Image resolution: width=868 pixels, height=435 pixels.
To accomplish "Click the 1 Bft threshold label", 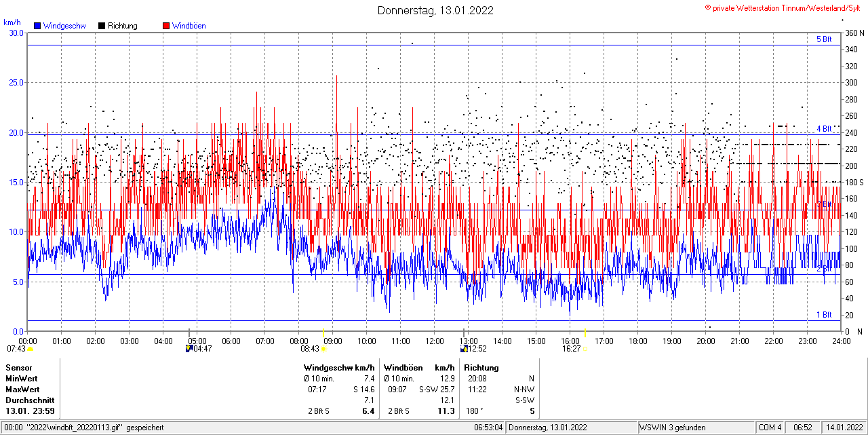I will point(824,315).
